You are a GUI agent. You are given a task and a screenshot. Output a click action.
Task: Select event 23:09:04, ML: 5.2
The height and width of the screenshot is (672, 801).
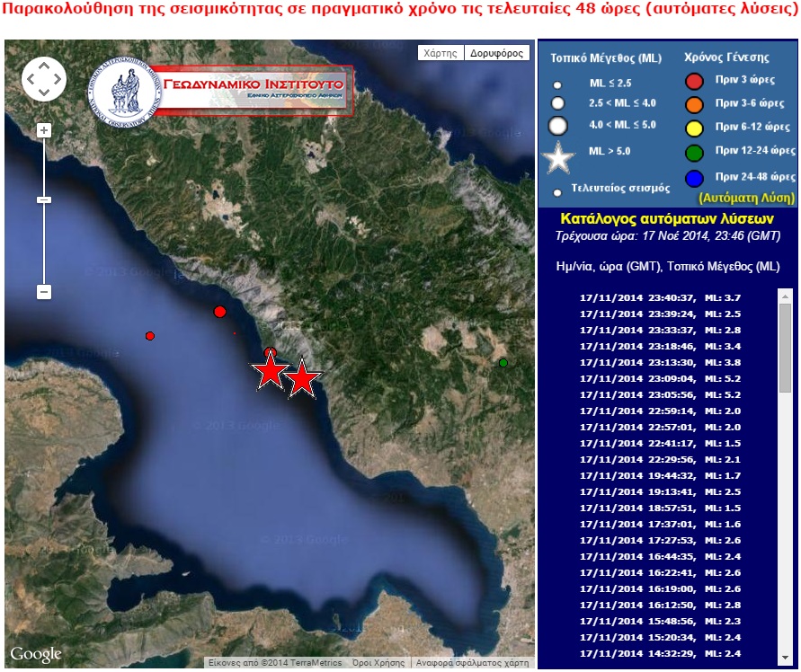(x=660, y=379)
